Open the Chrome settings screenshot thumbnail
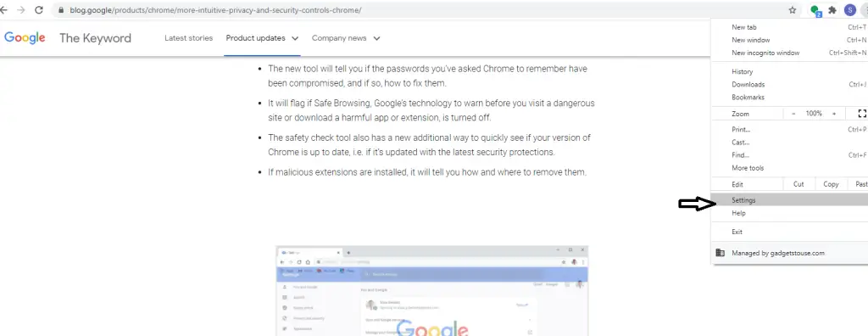The width and height of the screenshot is (868, 336). point(431,290)
